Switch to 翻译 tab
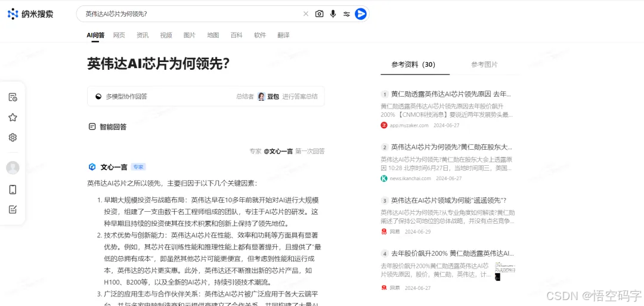The image size is (644, 306). pyautogui.click(x=283, y=35)
